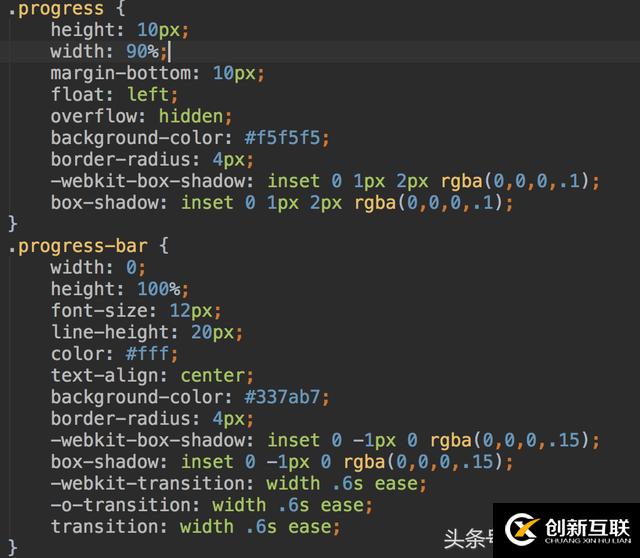This screenshot has width=640, height=558.
Task: Click the 'overflow: hidden;' declaration
Action: [141, 116]
